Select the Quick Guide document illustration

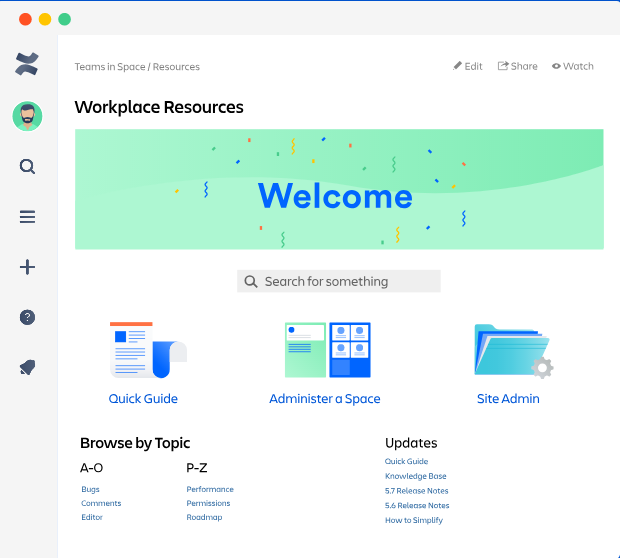coord(148,350)
